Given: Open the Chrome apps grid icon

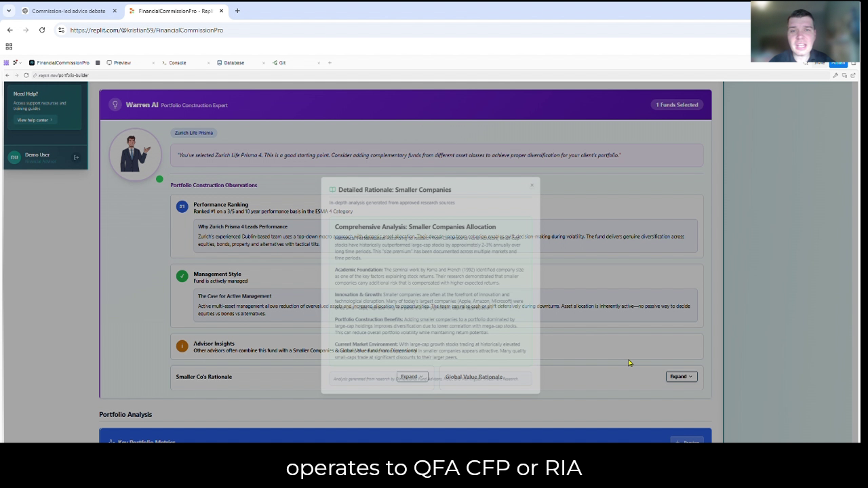Looking at the screenshot, I should 9,46.
